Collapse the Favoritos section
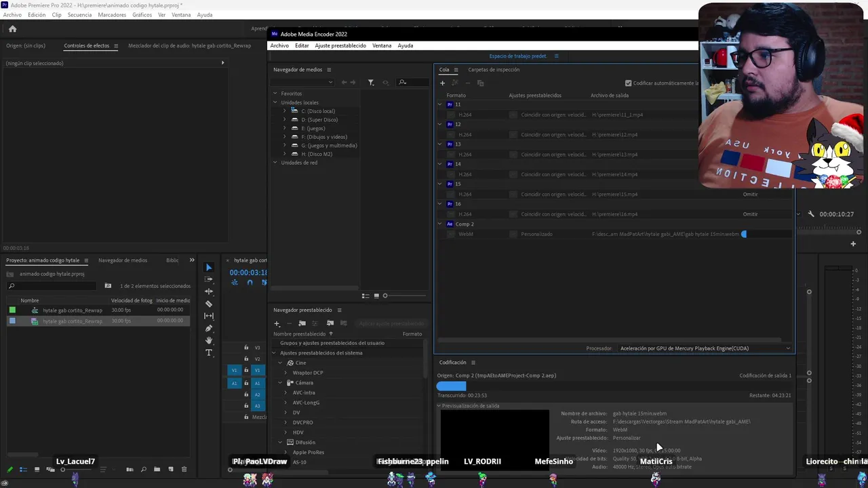Screen dimensions: 868x488 [275, 94]
